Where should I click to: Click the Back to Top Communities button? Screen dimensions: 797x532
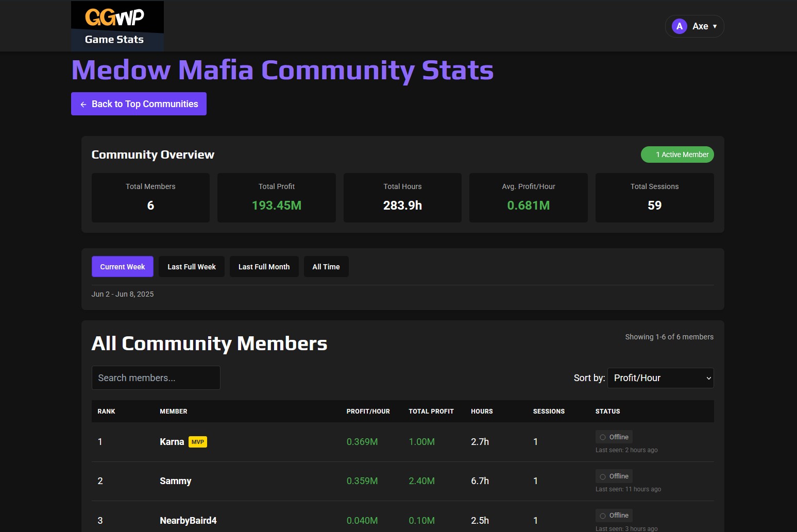tap(138, 104)
